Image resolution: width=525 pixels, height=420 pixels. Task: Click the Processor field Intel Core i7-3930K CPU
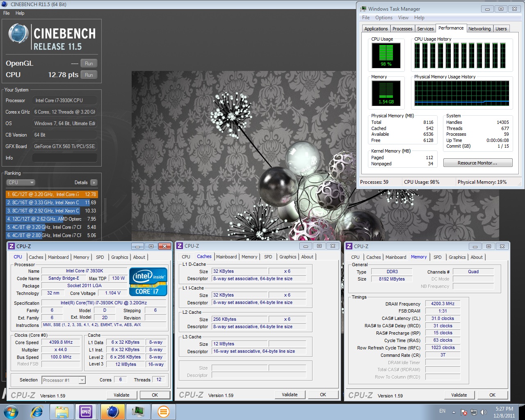click(x=65, y=100)
